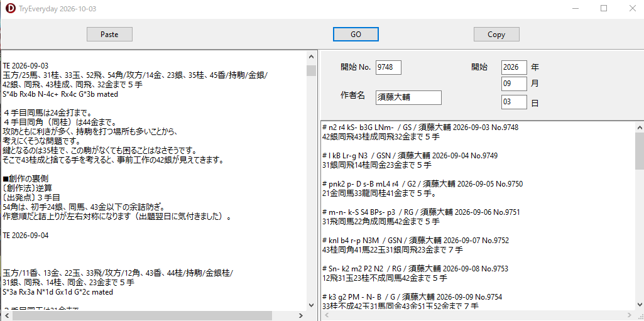Viewport: 644px width, 321px height.
Task: Click output entry line ending 'No.9748'
Action: tap(420, 128)
